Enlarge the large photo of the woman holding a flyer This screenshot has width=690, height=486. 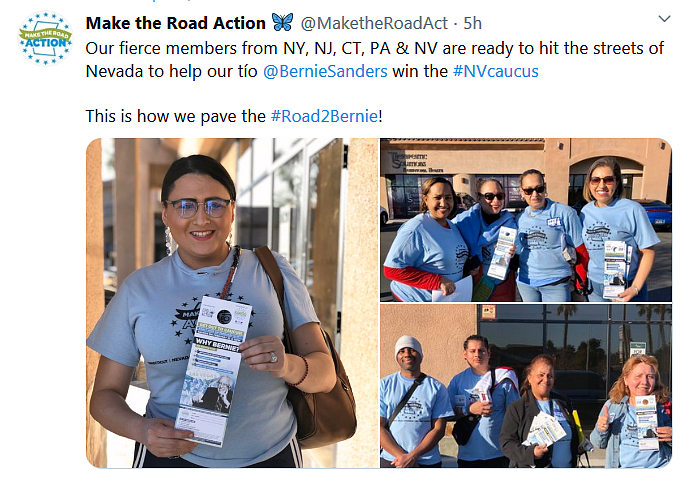[x=232, y=303]
